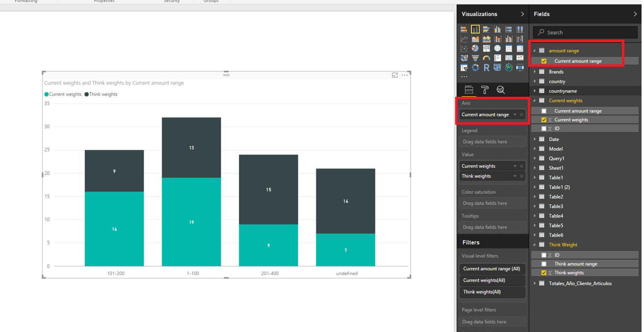Open the Analytics magnifier pane
The width and height of the screenshot is (644, 332).
[501, 90]
